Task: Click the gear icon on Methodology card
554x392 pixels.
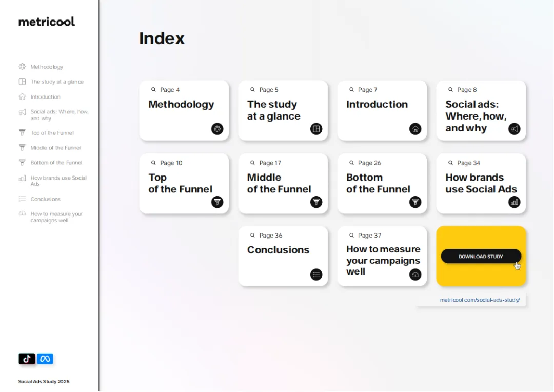Action: (217, 129)
